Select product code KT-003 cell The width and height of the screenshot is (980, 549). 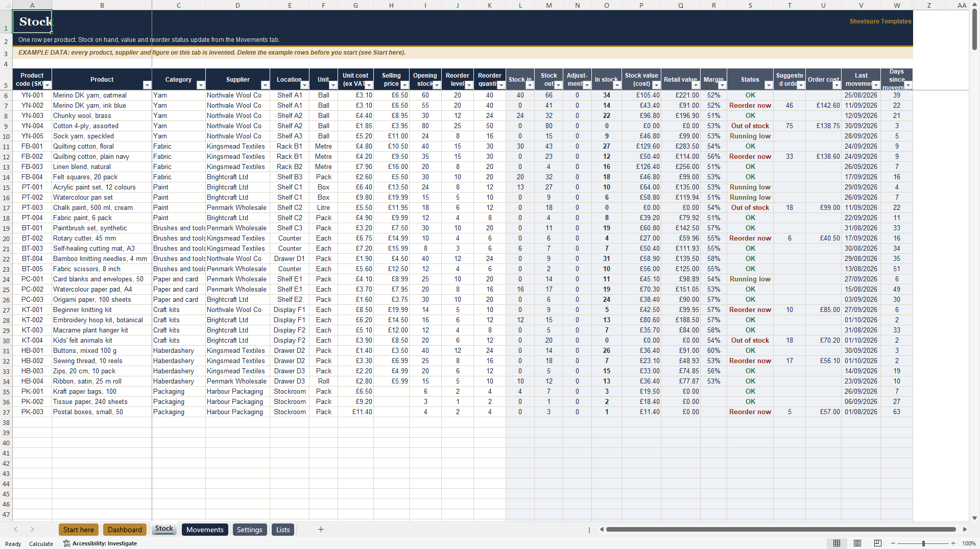tap(32, 330)
